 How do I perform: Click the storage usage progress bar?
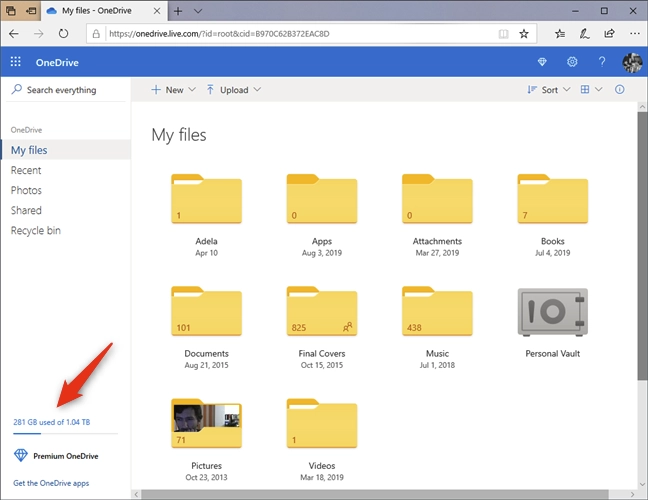click(65, 433)
